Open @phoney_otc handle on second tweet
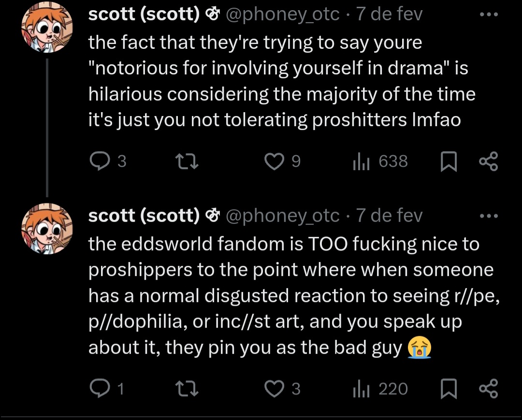The image size is (522, 420). coord(283,216)
